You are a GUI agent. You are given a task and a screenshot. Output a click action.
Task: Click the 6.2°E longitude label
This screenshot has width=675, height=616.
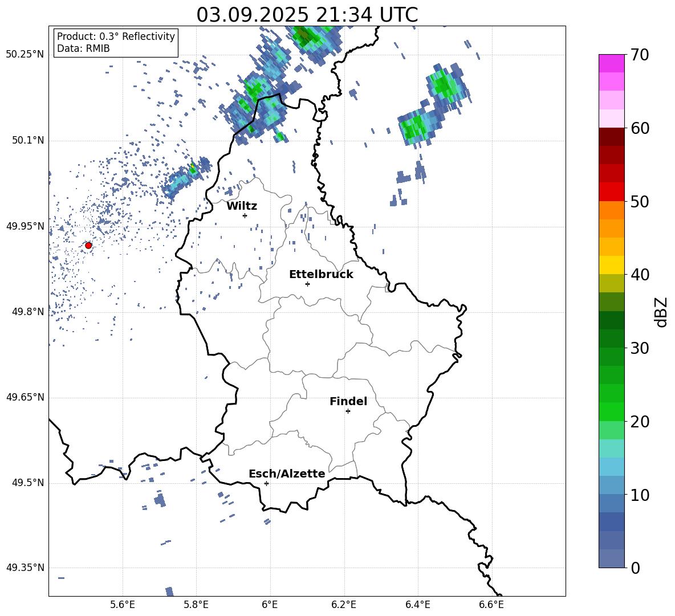point(344,605)
